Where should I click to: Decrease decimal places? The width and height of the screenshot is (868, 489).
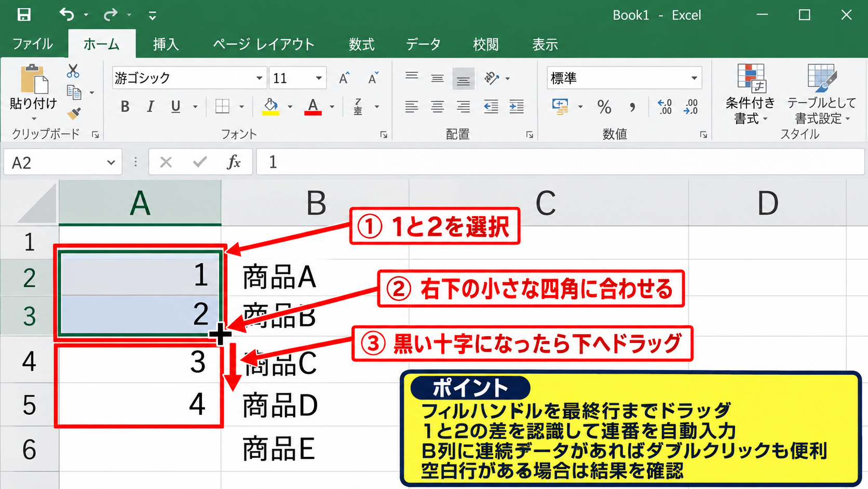(x=691, y=107)
